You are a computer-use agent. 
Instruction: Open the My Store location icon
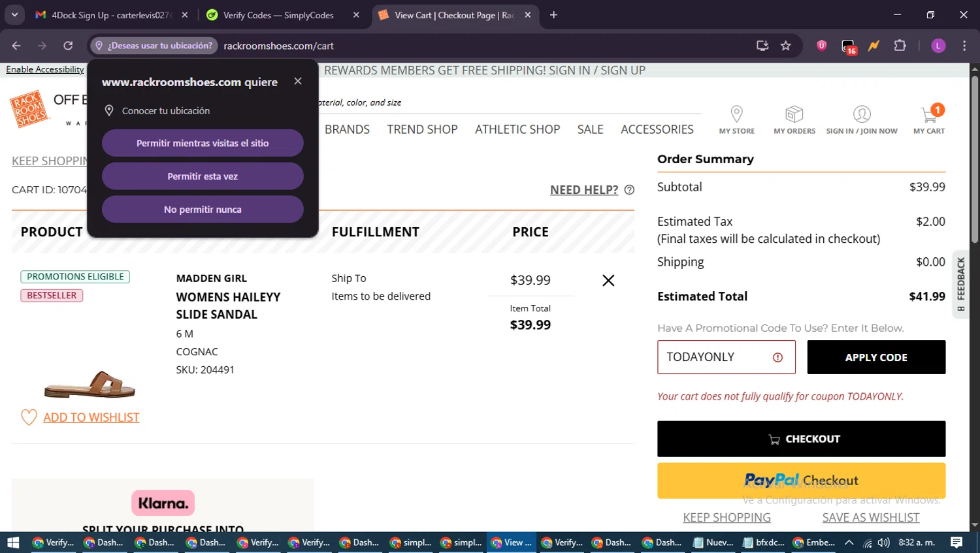click(736, 114)
